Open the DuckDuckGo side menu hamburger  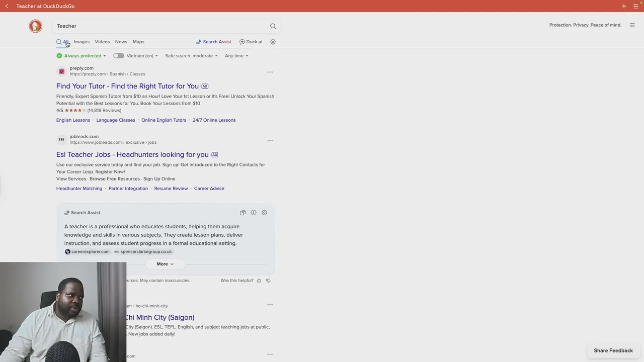click(632, 25)
